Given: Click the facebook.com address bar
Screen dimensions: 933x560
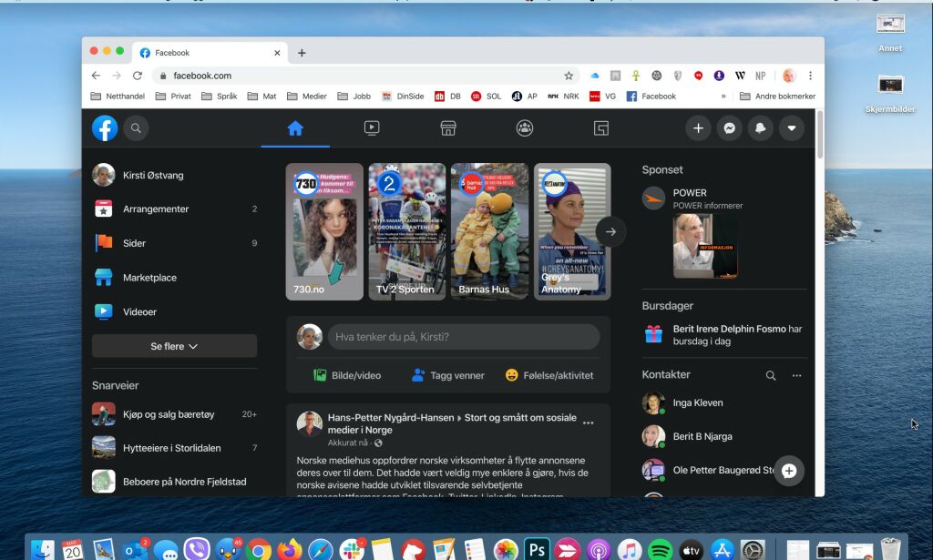Looking at the screenshot, I should pos(366,76).
